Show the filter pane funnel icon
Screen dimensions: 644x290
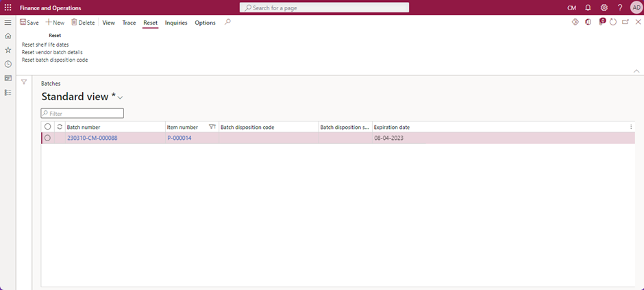pyautogui.click(x=24, y=82)
